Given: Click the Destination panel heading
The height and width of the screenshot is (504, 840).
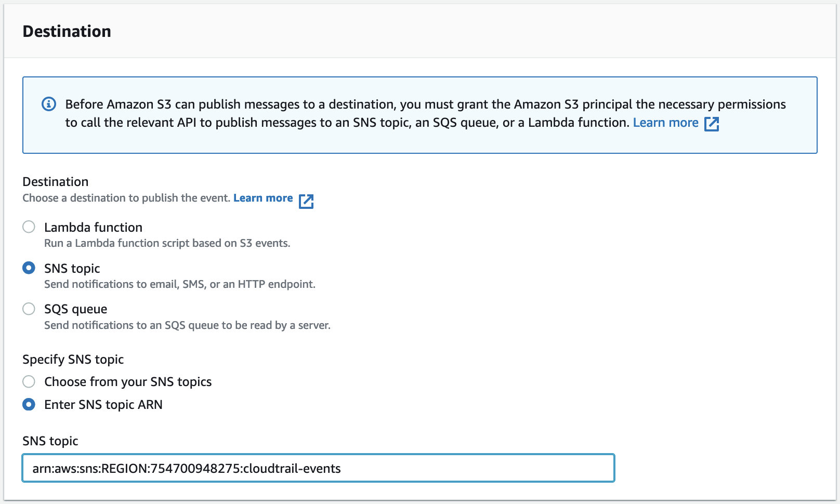Looking at the screenshot, I should [67, 31].
